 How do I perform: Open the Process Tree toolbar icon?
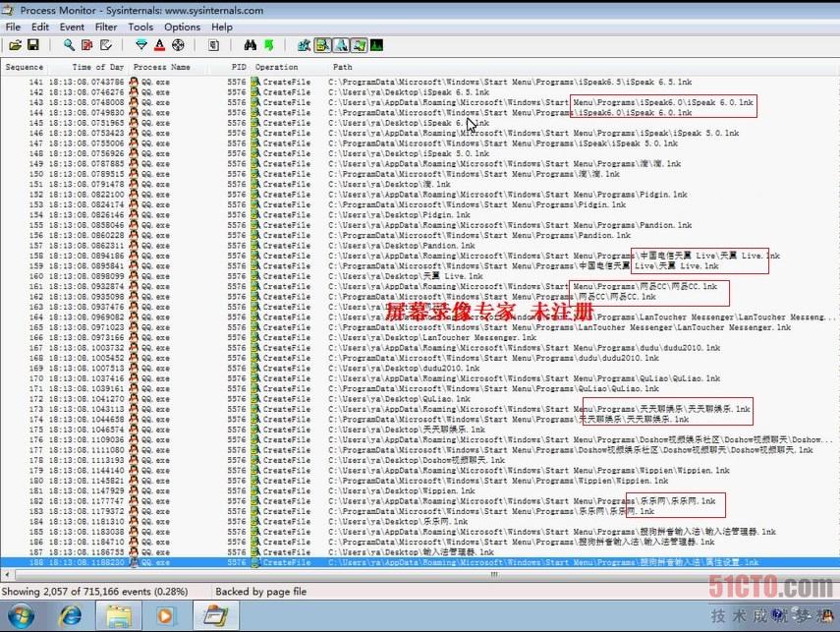point(214,45)
